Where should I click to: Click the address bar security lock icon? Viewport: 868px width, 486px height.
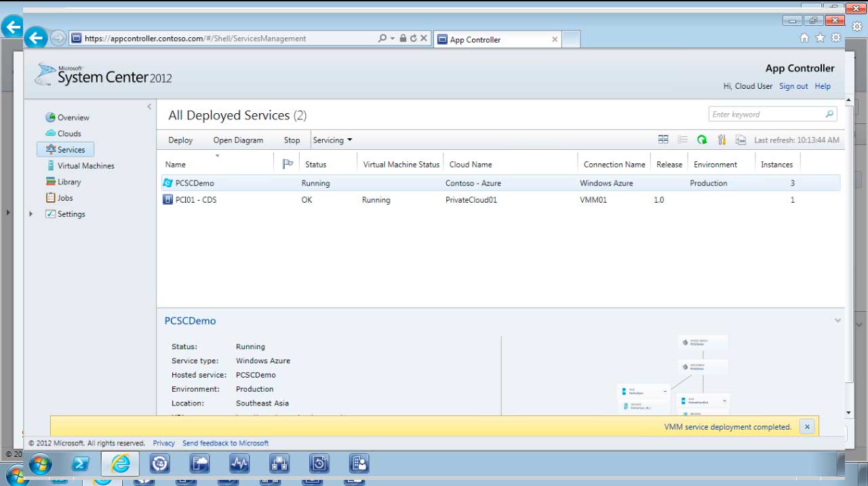[x=403, y=39]
